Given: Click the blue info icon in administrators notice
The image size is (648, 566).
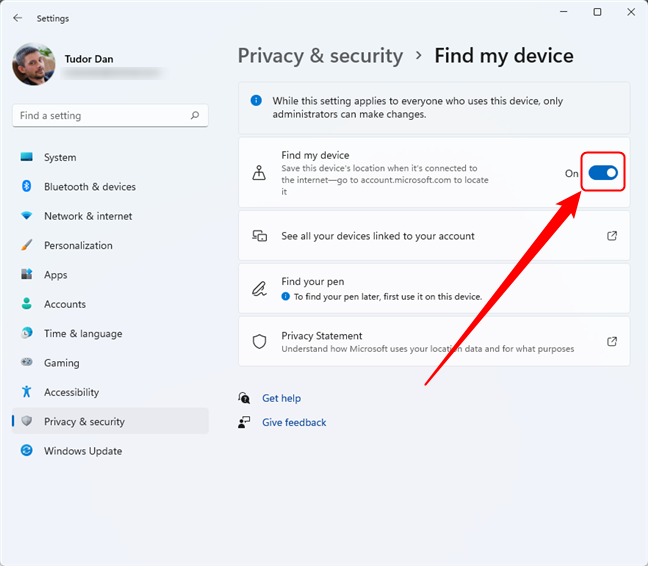Looking at the screenshot, I should (256, 100).
